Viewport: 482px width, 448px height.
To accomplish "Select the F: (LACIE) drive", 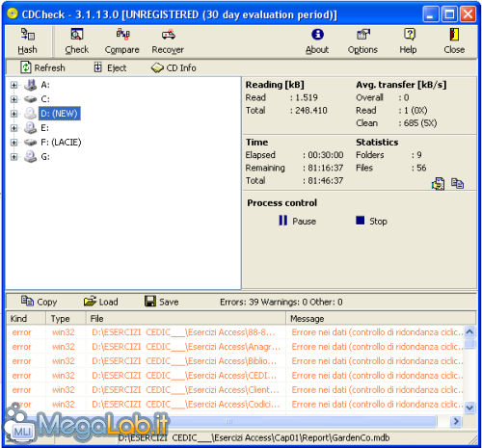I will point(61,143).
